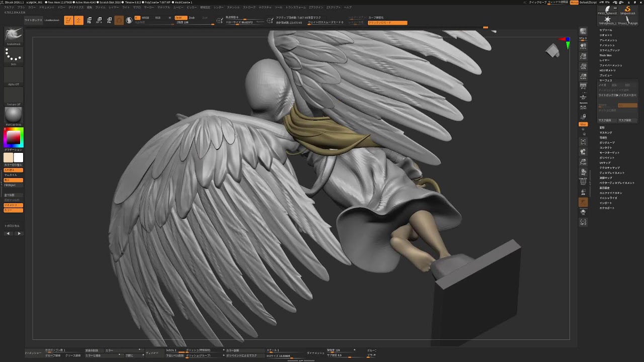The width and height of the screenshot is (644, 362).
Task: Open the ドキュメント menu
Action: coord(47,8)
